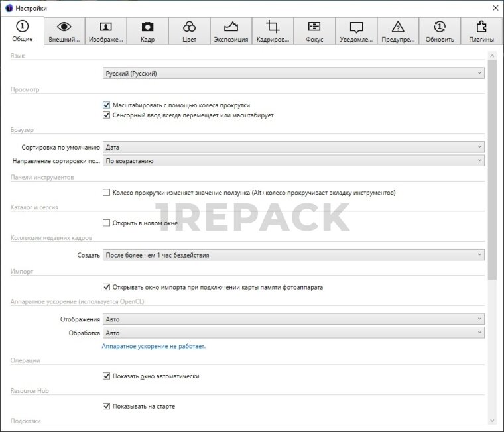504x432 pixels.
Task: Open the Сортировка по умолчанию dropdown
Action: pyautogui.click(x=293, y=147)
